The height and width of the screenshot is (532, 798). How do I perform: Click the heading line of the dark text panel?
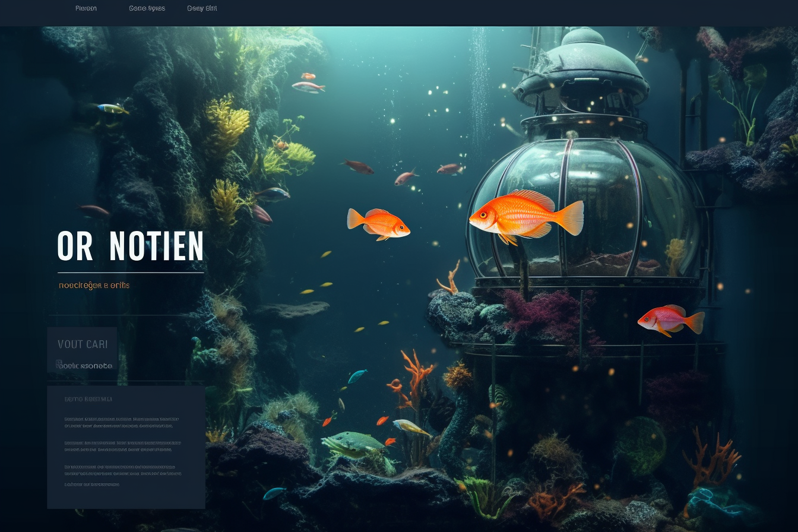click(x=88, y=399)
